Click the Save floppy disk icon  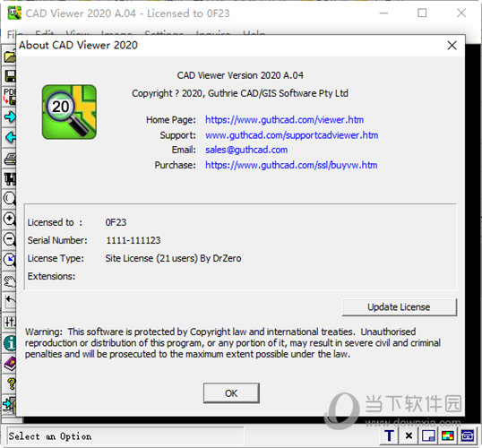click(x=10, y=76)
